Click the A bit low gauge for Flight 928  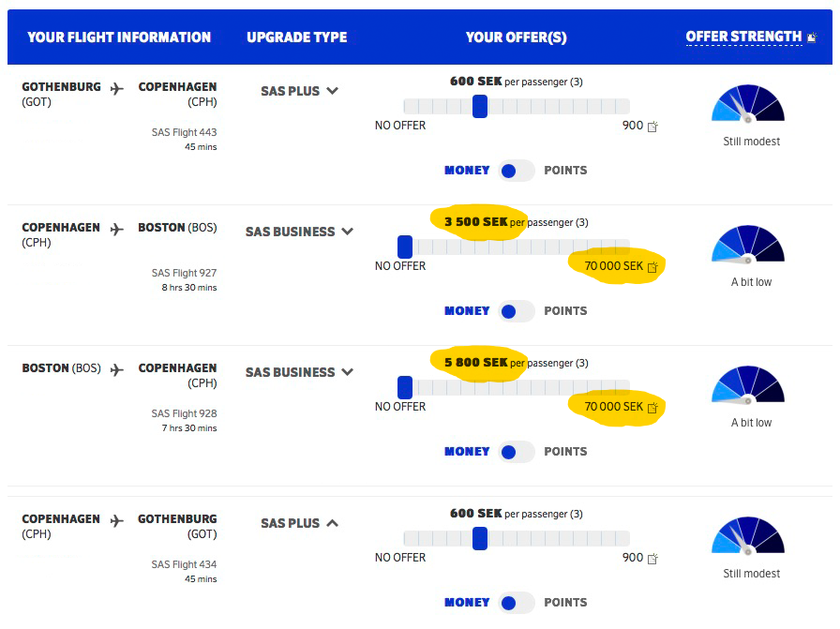tap(748, 384)
